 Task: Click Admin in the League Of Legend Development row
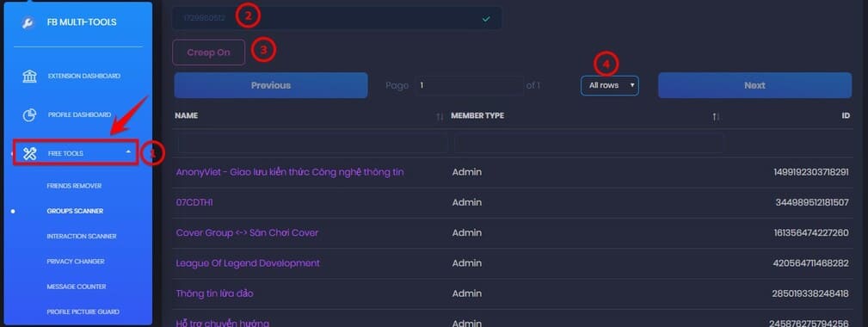coord(466,262)
